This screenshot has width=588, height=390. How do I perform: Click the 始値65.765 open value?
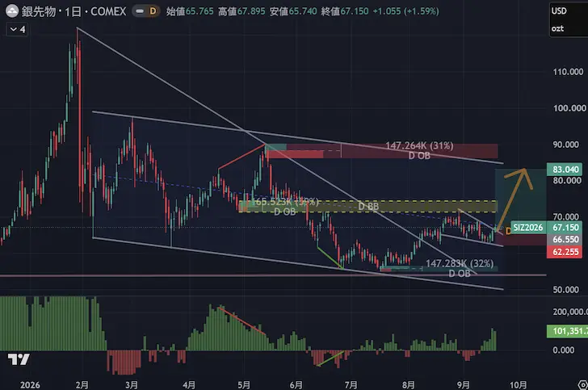coord(190,11)
